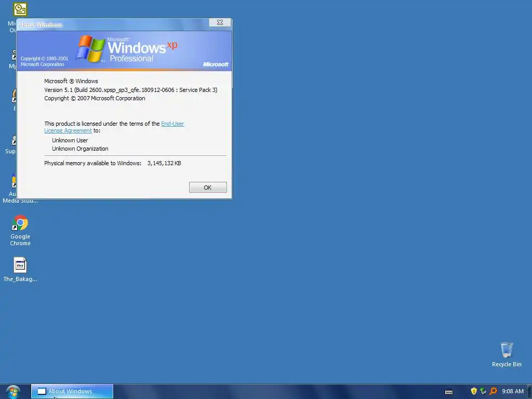Click the on-screen keyboard tray icon

[x=448, y=392]
